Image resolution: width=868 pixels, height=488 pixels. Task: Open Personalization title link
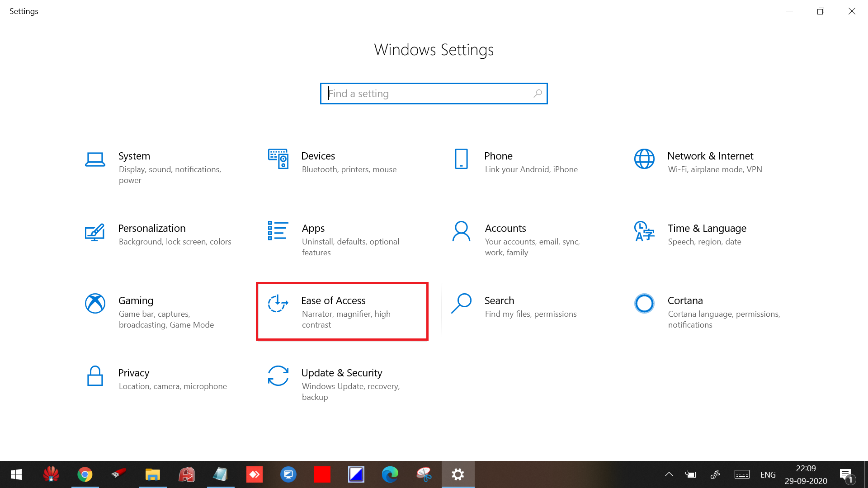(x=152, y=228)
